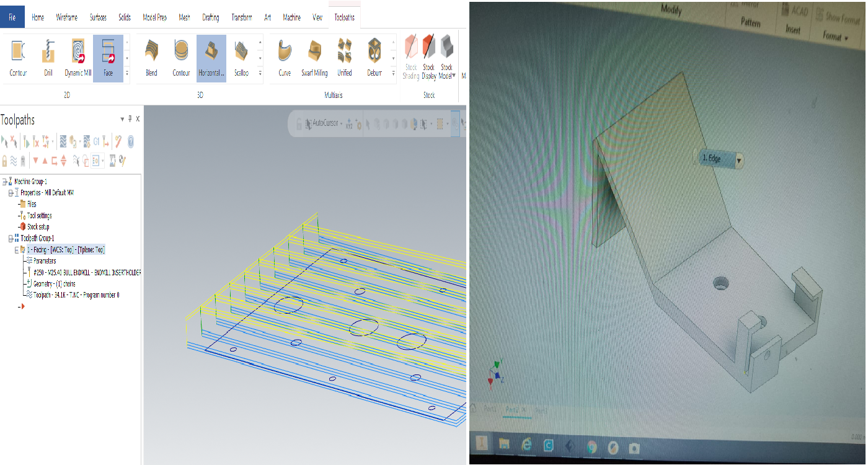
Task: Select the Face milling toolpath tool
Action: tap(107, 56)
